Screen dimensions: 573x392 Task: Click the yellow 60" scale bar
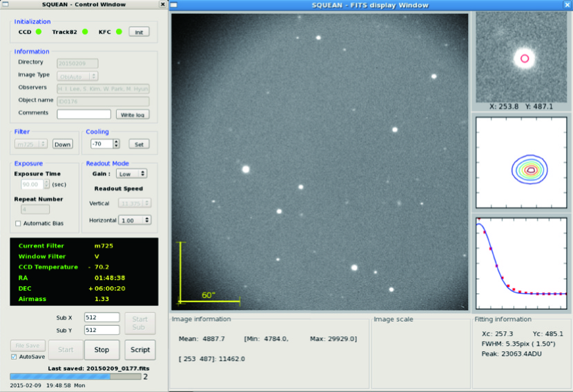(209, 301)
